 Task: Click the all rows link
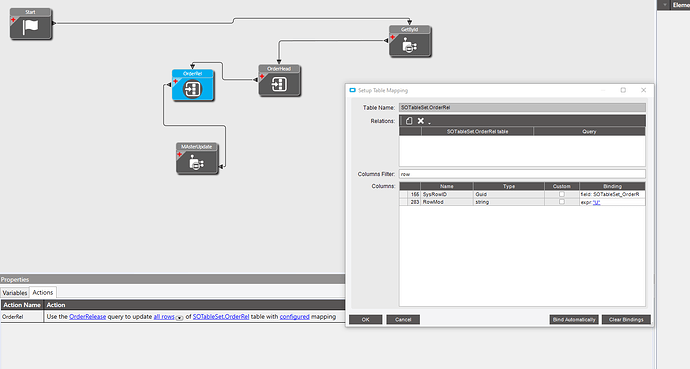[x=164, y=317]
